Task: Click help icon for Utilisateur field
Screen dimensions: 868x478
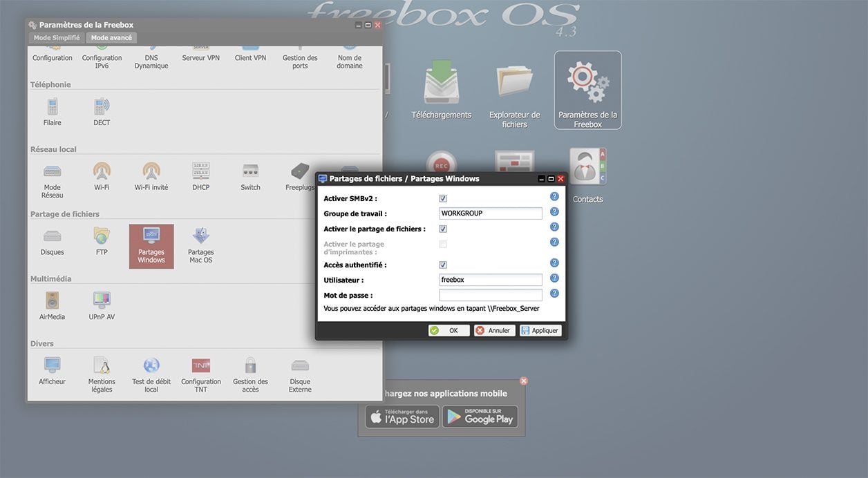Action: point(554,278)
